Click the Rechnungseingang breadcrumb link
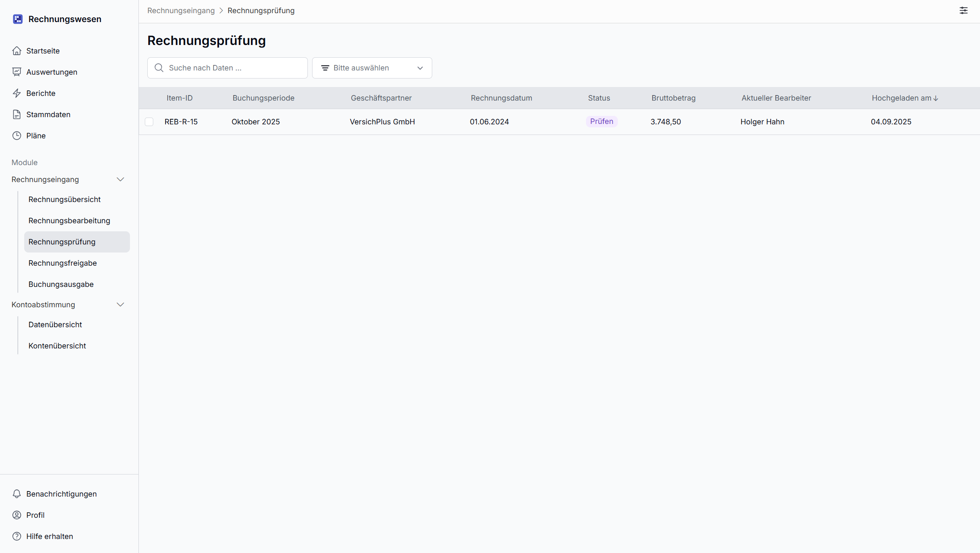This screenshot has width=980, height=553. click(x=181, y=11)
